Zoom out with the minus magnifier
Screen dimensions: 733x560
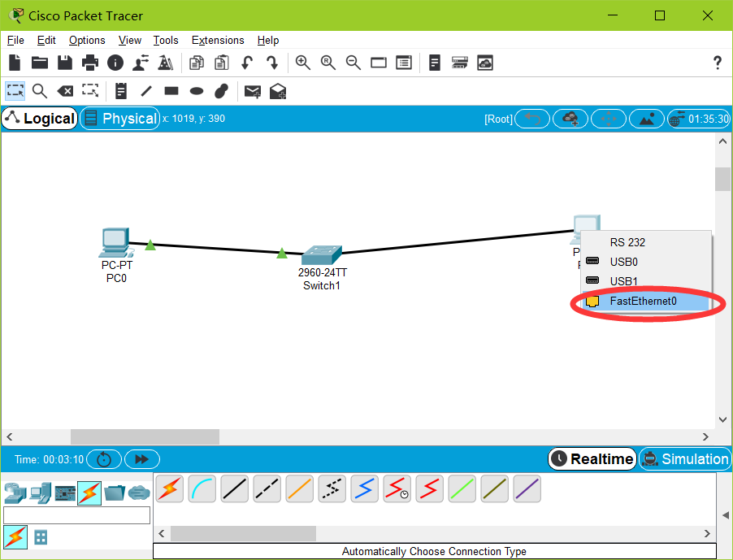click(x=353, y=63)
